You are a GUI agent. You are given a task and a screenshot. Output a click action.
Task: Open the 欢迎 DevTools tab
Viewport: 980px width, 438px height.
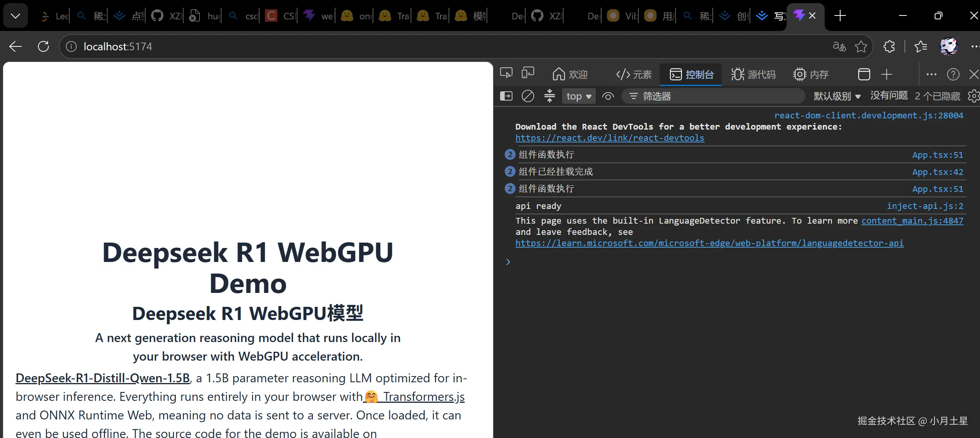(570, 74)
